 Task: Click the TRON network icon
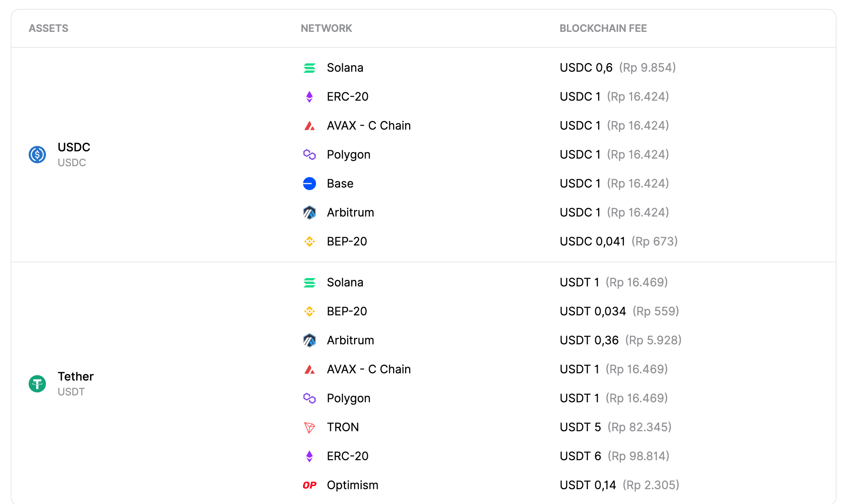[310, 428]
